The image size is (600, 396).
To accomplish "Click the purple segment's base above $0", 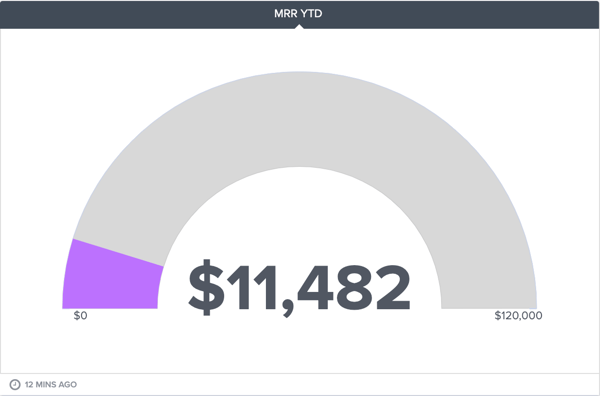I will [110, 305].
